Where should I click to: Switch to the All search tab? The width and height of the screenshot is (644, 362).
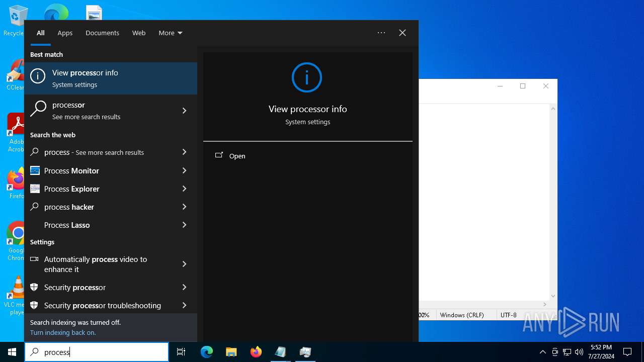pyautogui.click(x=41, y=33)
